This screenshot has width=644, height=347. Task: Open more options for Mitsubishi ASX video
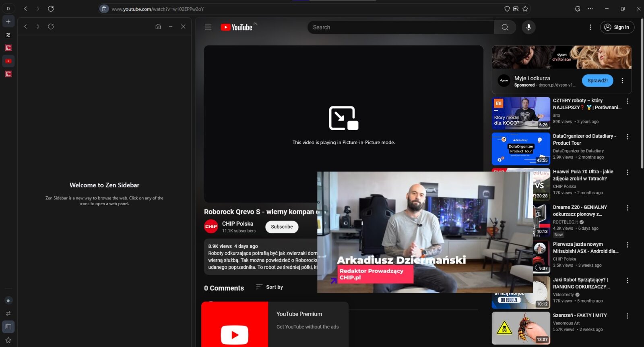coord(627,245)
